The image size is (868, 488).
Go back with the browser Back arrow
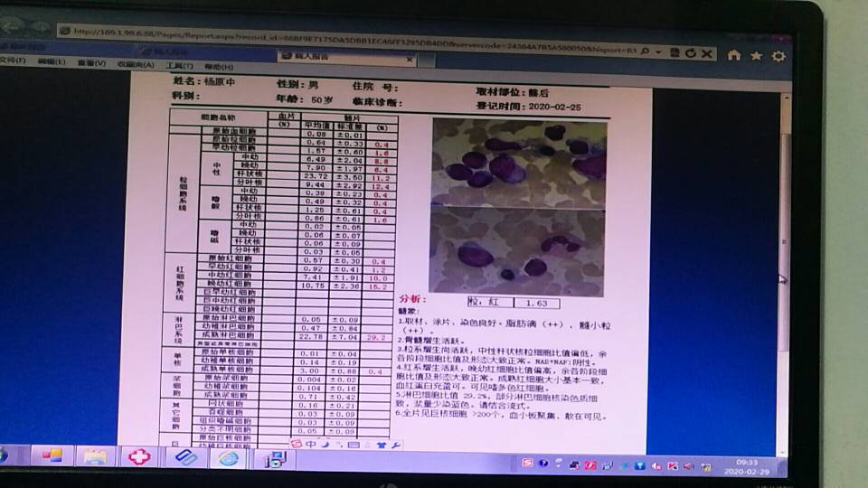pyautogui.click(x=14, y=26)
